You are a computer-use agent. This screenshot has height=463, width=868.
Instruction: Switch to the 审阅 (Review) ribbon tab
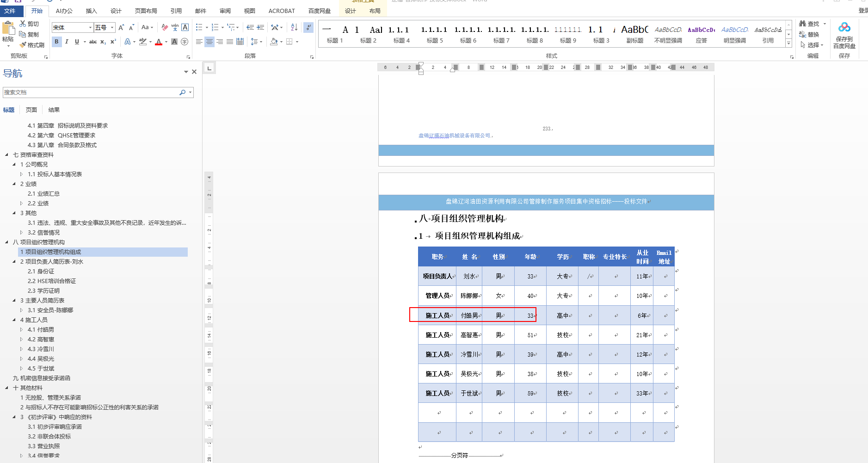pos(225,11)
